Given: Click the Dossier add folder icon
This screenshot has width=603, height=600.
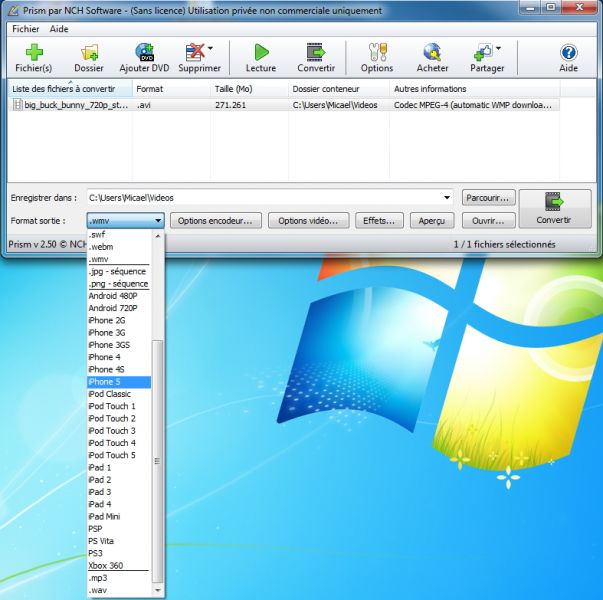Looking at the screenshot, I should coord(89,52).
